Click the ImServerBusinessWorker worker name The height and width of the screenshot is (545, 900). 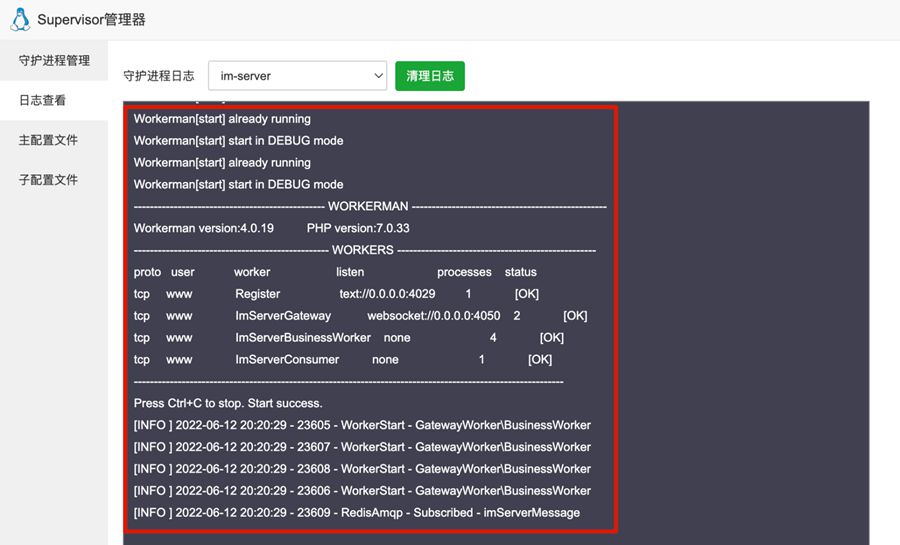(302, 338)
